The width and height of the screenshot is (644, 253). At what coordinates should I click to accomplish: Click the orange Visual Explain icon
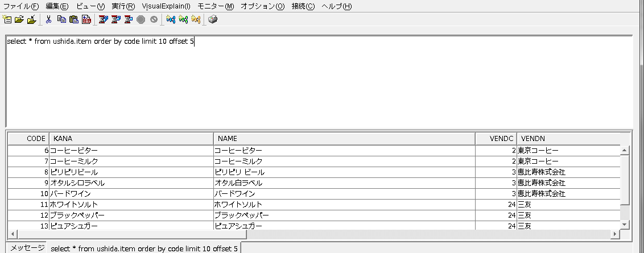click(x=196, y=19)
